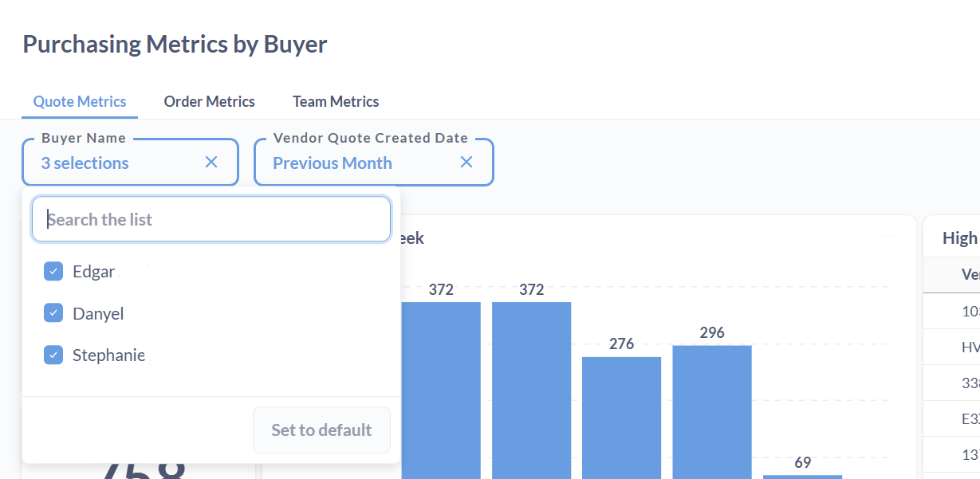Switch to the Team Metrics tab
The width and height of the screenshot is (980, 479).
pos(336,101)
